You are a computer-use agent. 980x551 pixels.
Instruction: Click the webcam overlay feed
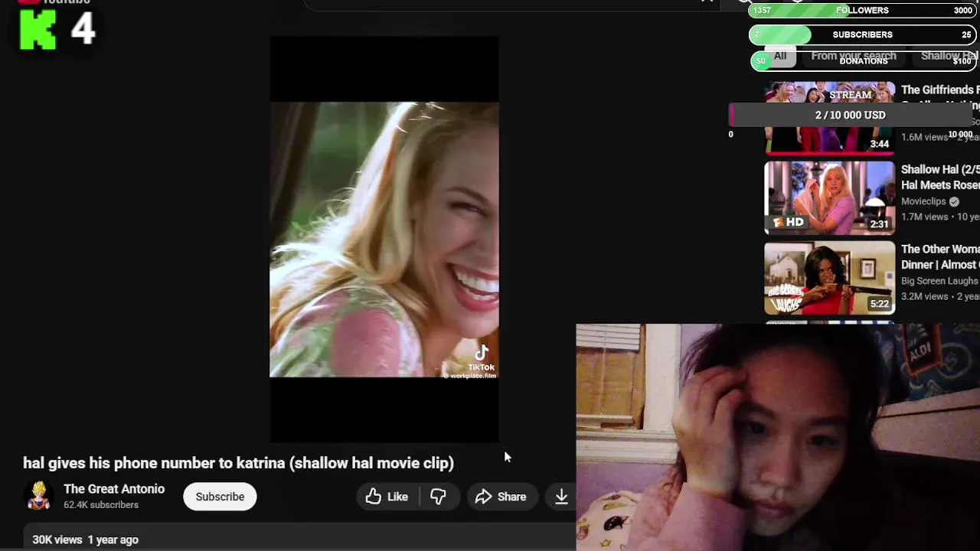click(778, 437)
